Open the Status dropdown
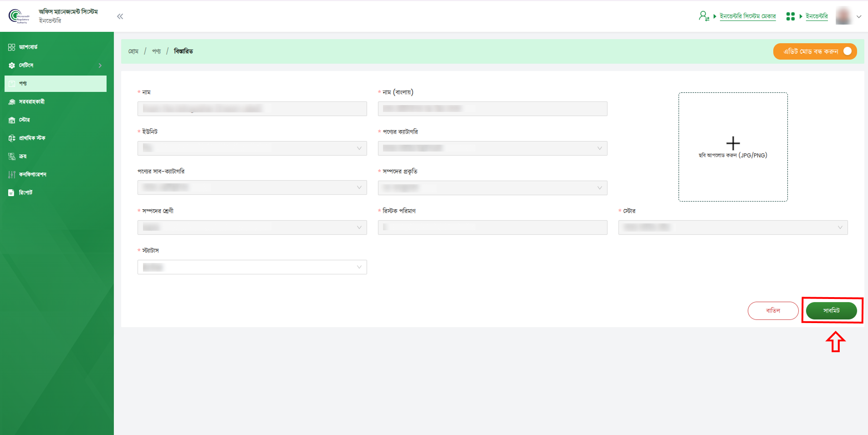This screenshot has width=868, height=435. pyautogui.click(x=252, y=267)
